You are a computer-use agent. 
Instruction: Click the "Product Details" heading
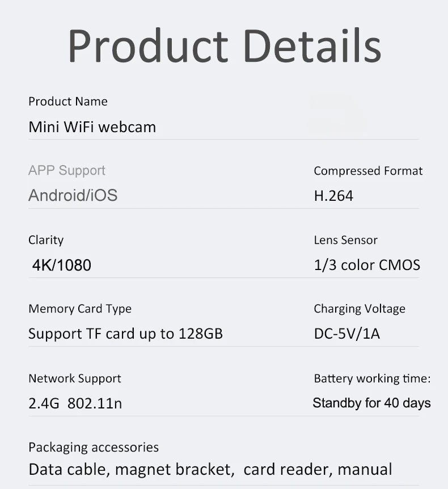point(224,45)
